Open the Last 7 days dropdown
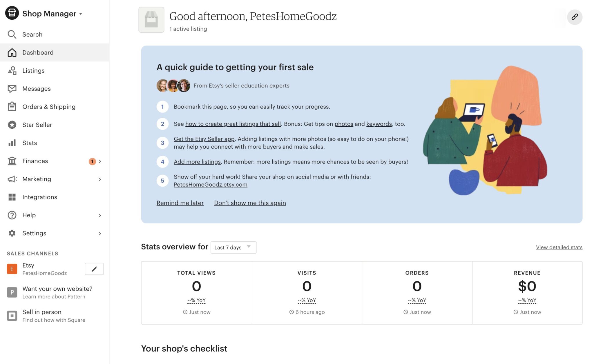The image size is (594, 364). click(x=233, y=247)
